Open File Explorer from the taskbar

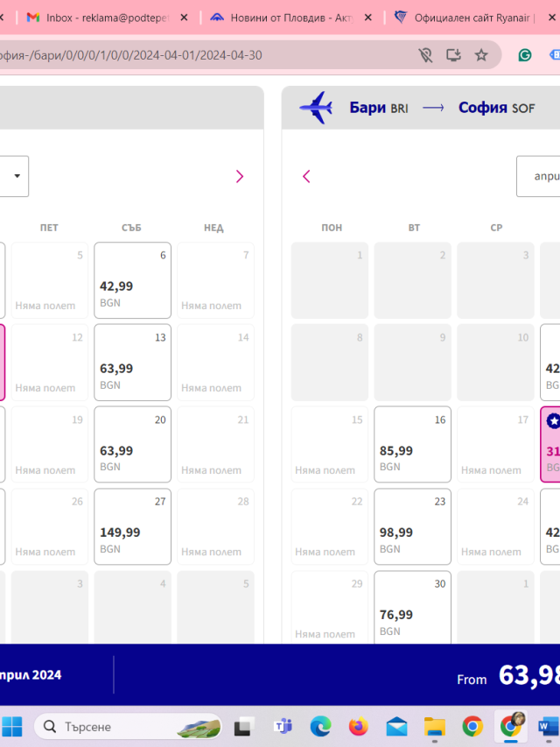[x=435, y=727]
